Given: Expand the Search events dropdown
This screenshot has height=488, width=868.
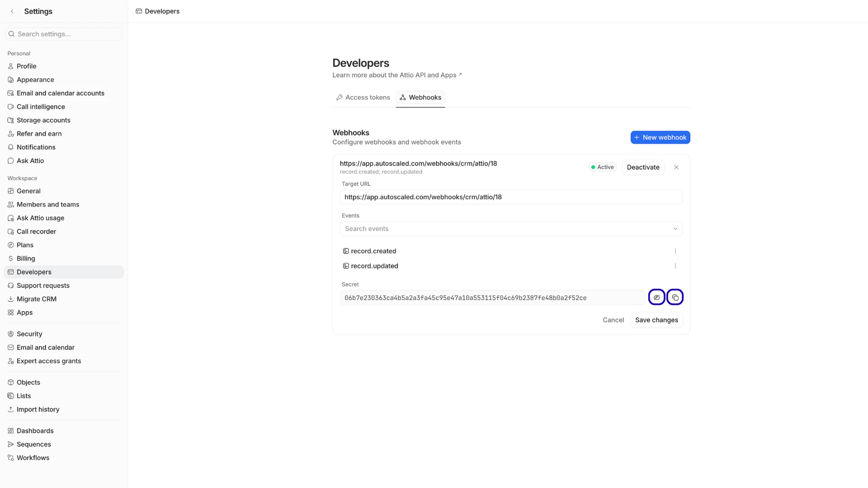Looking at the screenshot, I should (x=675, y=229).
